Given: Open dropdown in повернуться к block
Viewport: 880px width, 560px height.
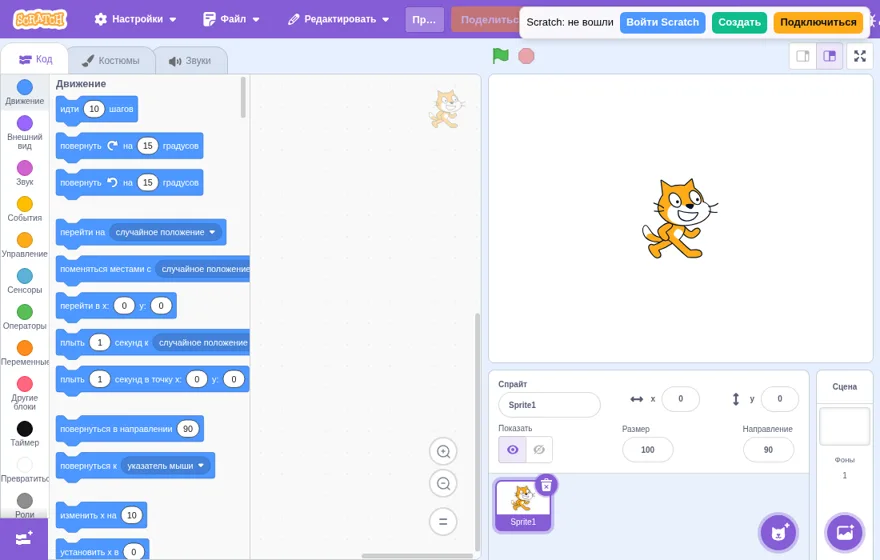Looking at the screenshot, I should (x=166, y=466).
